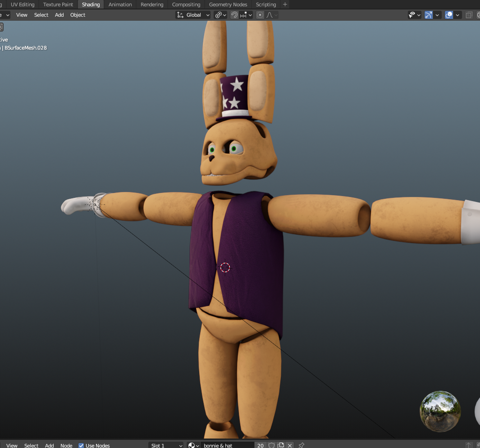Uncheck the Use Nodes checkbox
Viewport: 480px width, 448px height.
click(81, 446)
